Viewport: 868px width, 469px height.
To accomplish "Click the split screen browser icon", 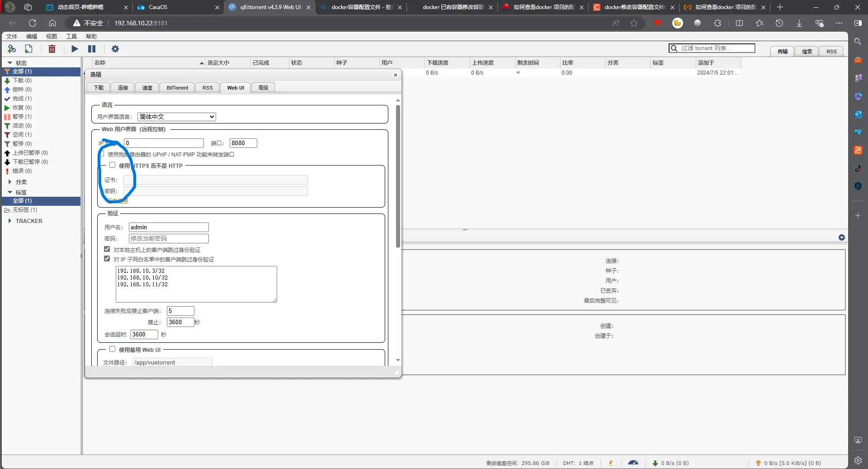I will tap(740, 23).
